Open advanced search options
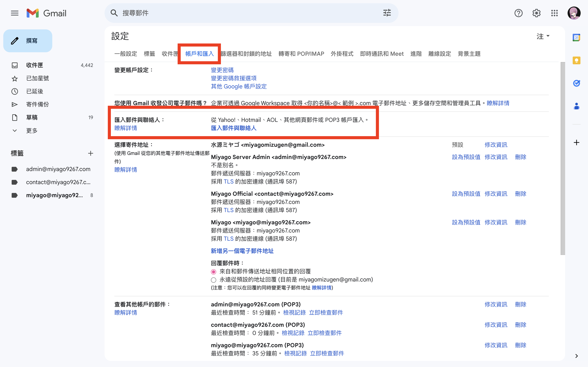Screen dimensions: 588x367 coord(387,13)
